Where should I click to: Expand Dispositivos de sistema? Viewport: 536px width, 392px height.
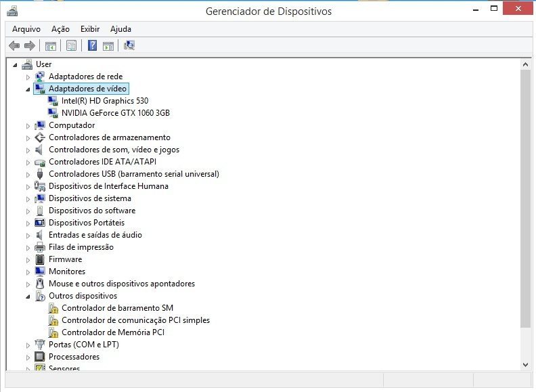click(28, 199)
